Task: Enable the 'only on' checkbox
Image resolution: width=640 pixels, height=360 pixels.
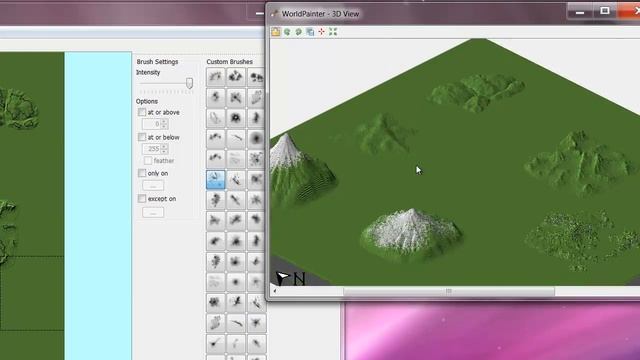Action: click(142, 173)
